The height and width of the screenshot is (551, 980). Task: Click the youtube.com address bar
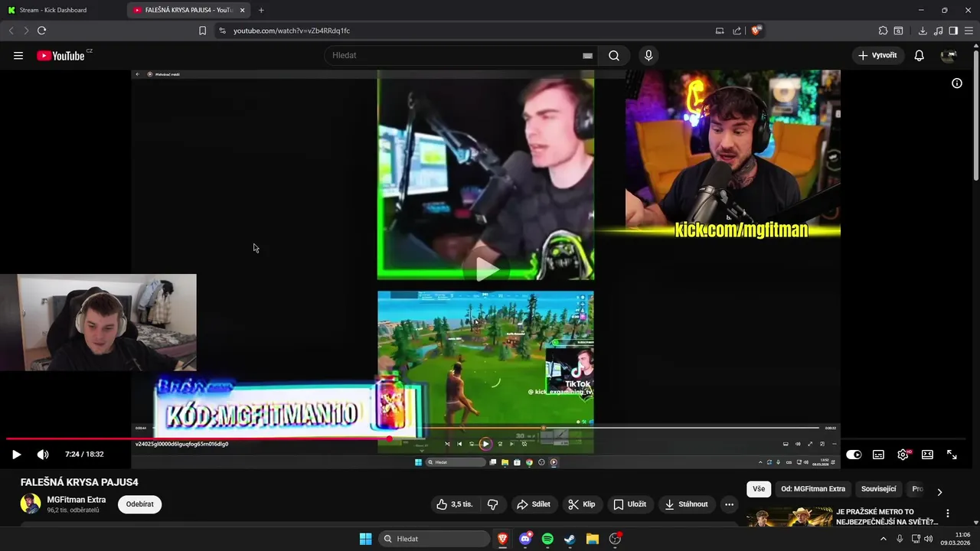tap(467, 31)
